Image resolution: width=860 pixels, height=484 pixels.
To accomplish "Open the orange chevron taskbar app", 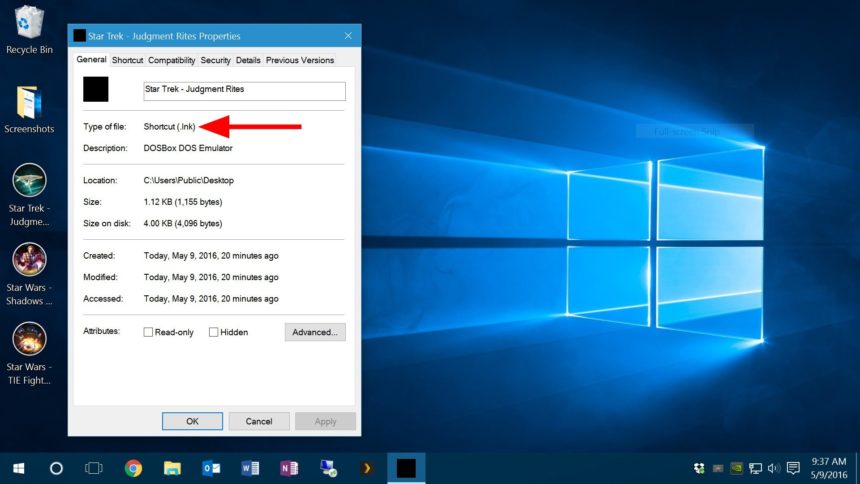I will tap(367, 468).
